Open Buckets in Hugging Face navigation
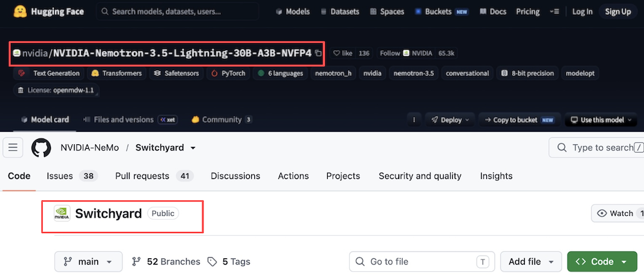Screen dimensions: 644x275 pyautogui.click(x=442, y=12)
